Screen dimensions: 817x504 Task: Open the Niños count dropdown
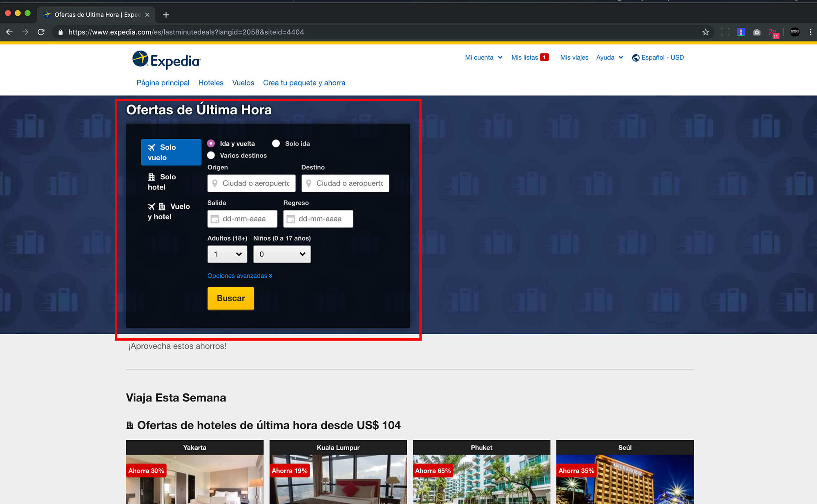(282, 254)
